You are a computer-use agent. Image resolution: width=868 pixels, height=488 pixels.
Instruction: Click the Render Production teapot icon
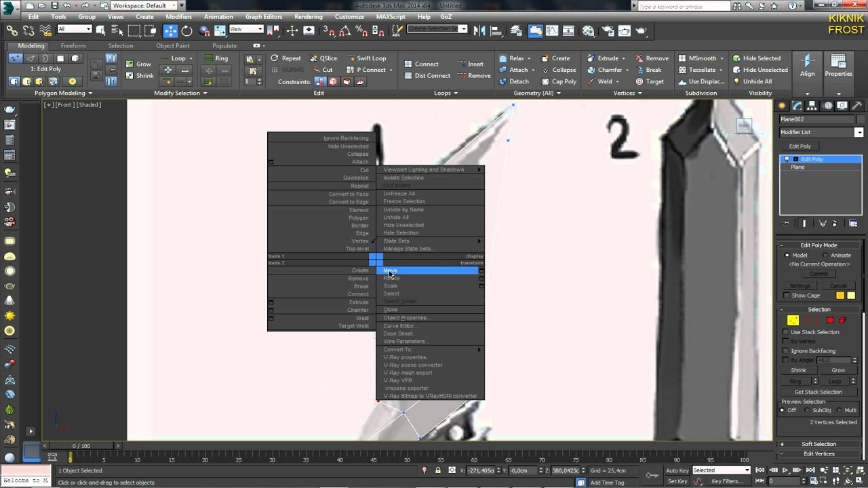(x=641, y=30)
